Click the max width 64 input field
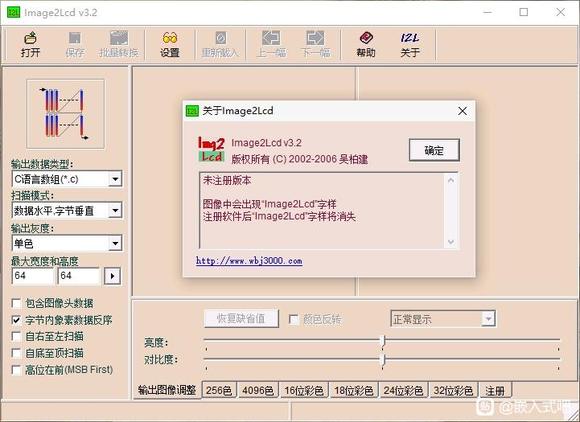 (x=33, y=276)
